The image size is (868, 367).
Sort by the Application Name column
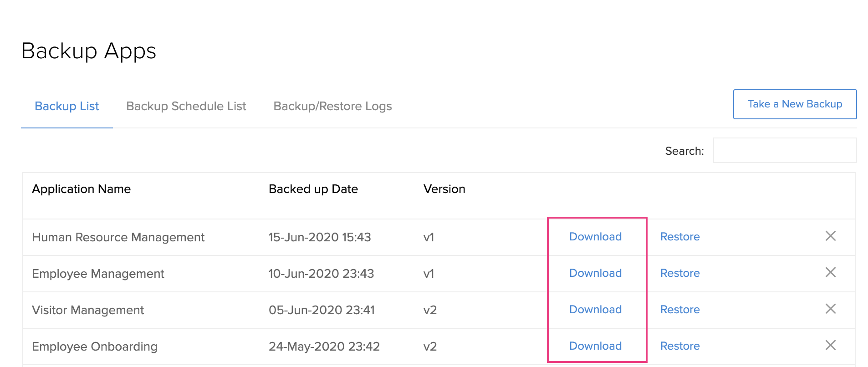82,189
